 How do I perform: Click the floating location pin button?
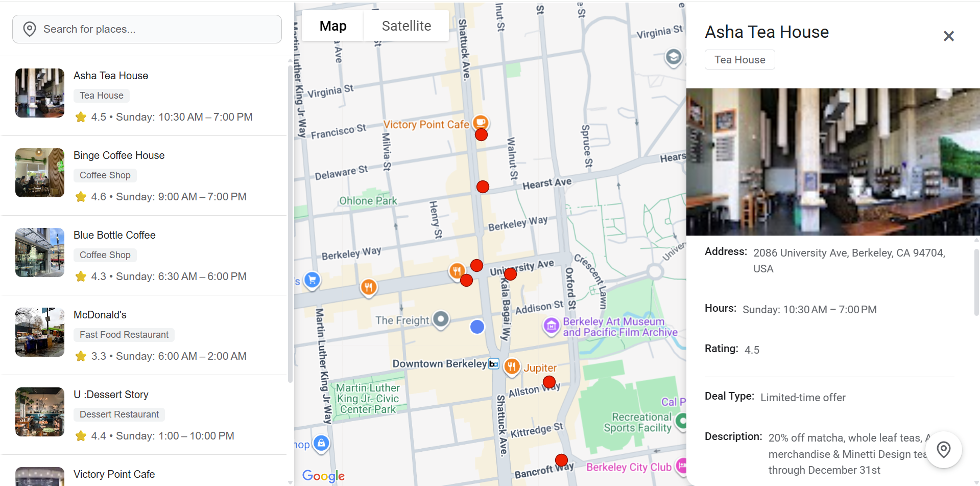pyautogui.click(x=944, y=450)
